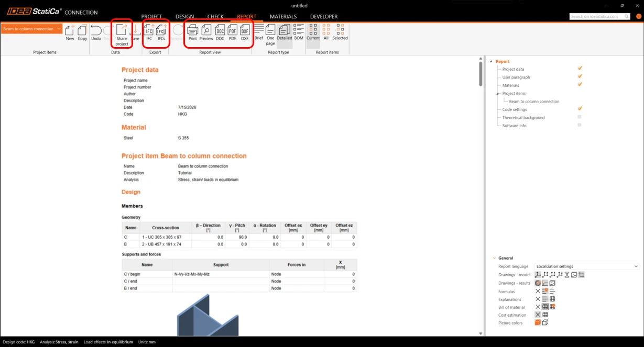Choose One page report type
Viewport: 644px width, 347px height.
click(x=270, y=35)
